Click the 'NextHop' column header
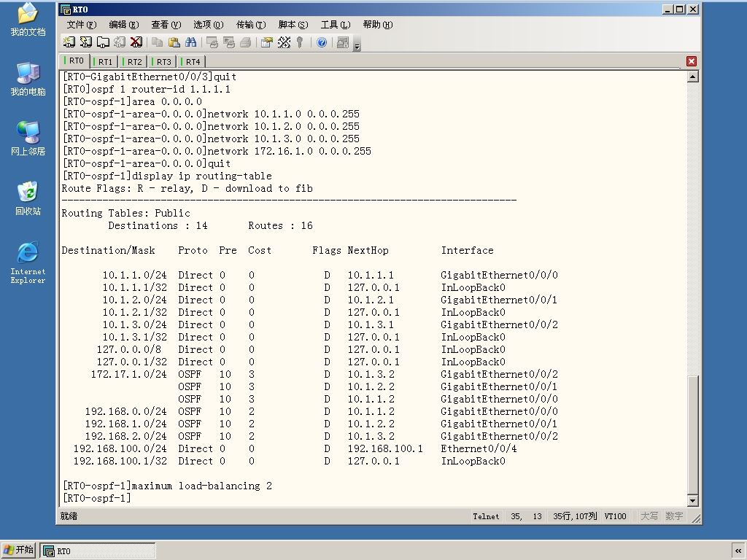The image size is (747, 560). (368, 251)
